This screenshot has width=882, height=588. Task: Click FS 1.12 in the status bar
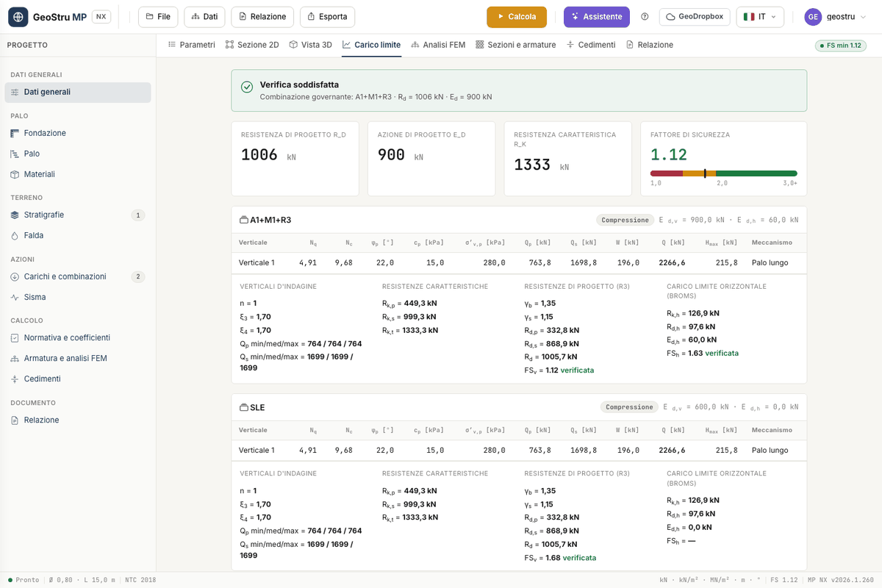click(x=784, y=580)
